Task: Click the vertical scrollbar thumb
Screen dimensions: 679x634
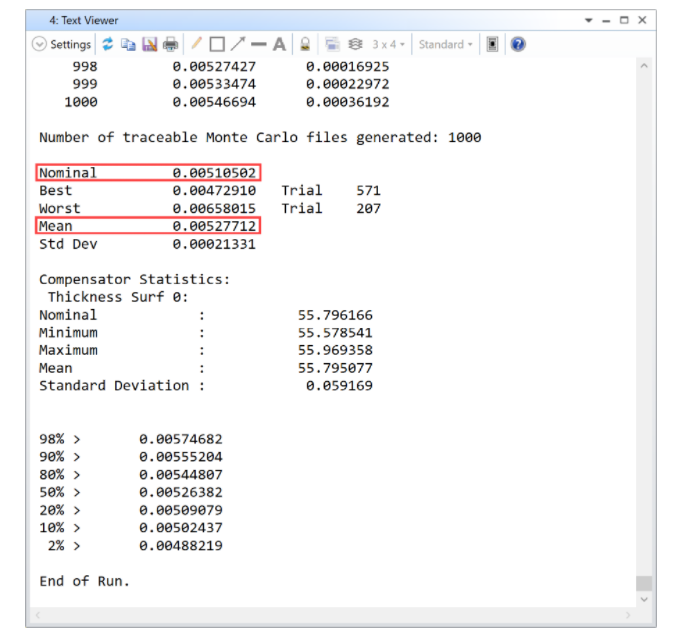Action: point(644,583)
